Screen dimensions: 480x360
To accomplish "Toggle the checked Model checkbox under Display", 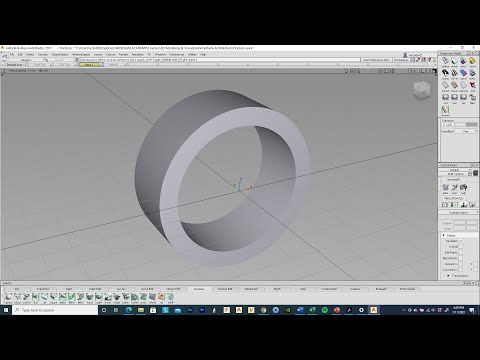I will [460, 241].
